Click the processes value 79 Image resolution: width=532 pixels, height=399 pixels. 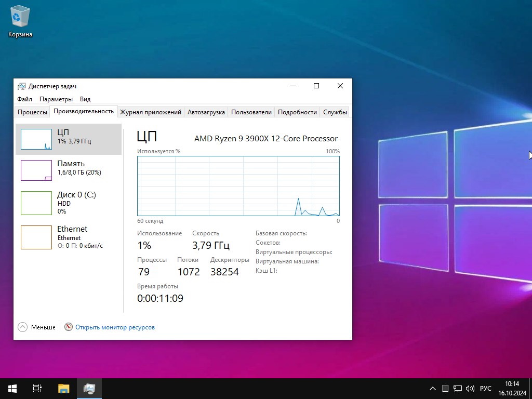tap(143, 272)
